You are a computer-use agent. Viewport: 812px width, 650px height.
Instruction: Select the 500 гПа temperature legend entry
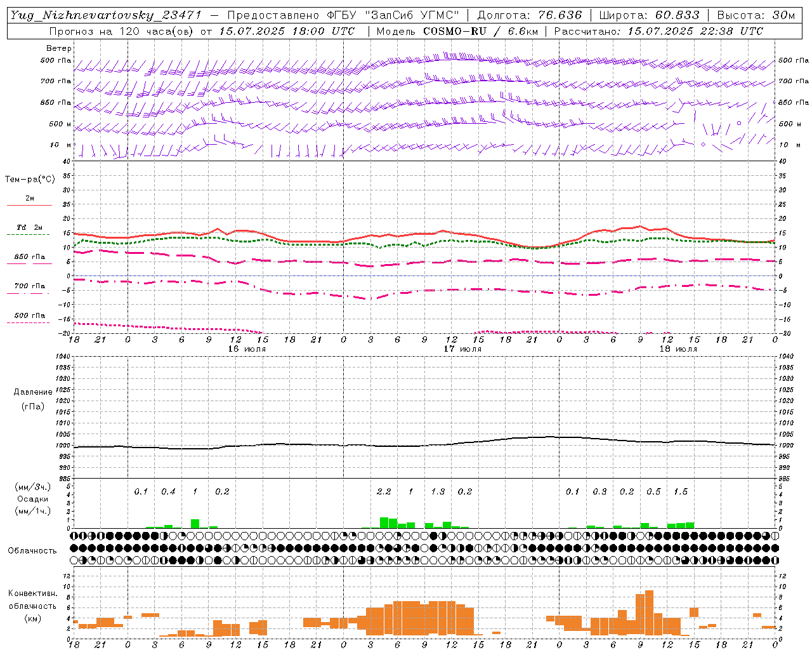tap(29, 315)
